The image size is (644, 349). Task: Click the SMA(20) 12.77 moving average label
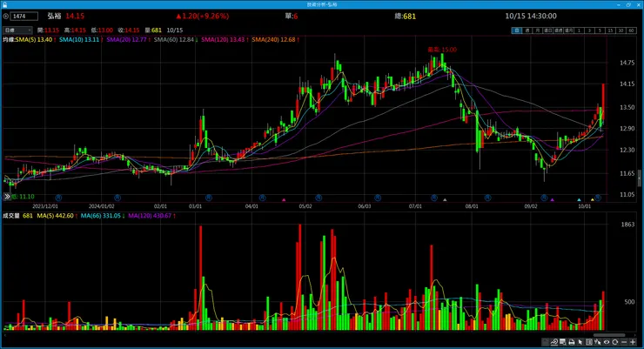[128, 40]
